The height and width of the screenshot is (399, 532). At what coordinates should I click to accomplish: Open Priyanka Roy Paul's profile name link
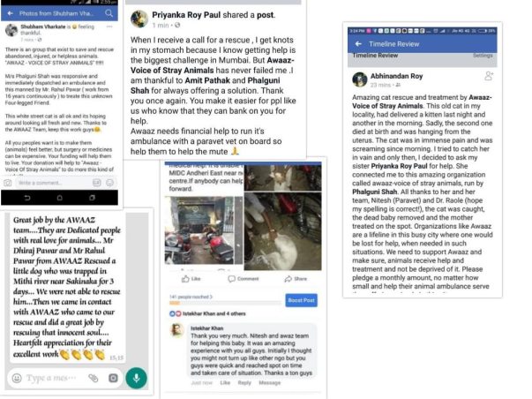tap(186, 15)
